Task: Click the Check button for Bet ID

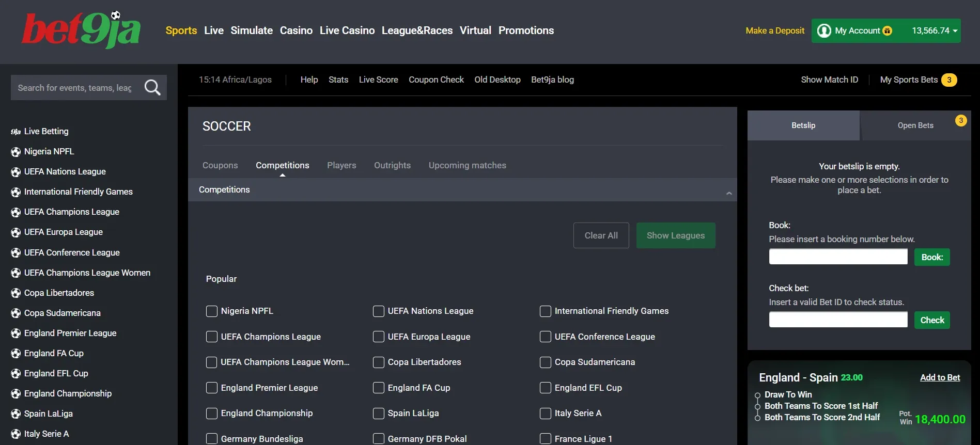Action: tap(932, 320)
